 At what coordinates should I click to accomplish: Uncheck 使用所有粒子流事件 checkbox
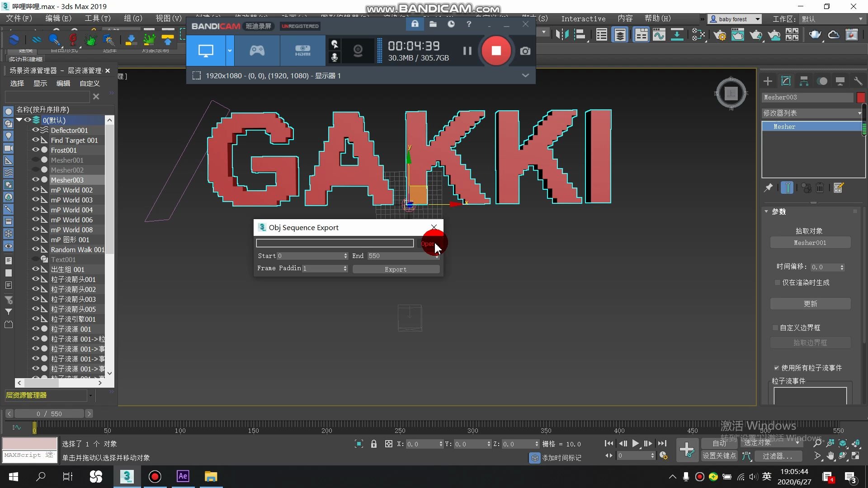coord(776,368)
